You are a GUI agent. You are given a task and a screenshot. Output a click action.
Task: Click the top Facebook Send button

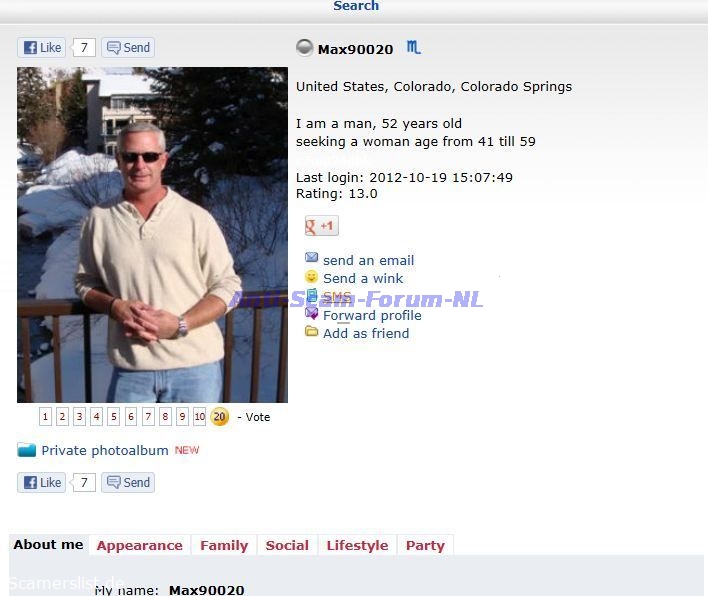128,47
